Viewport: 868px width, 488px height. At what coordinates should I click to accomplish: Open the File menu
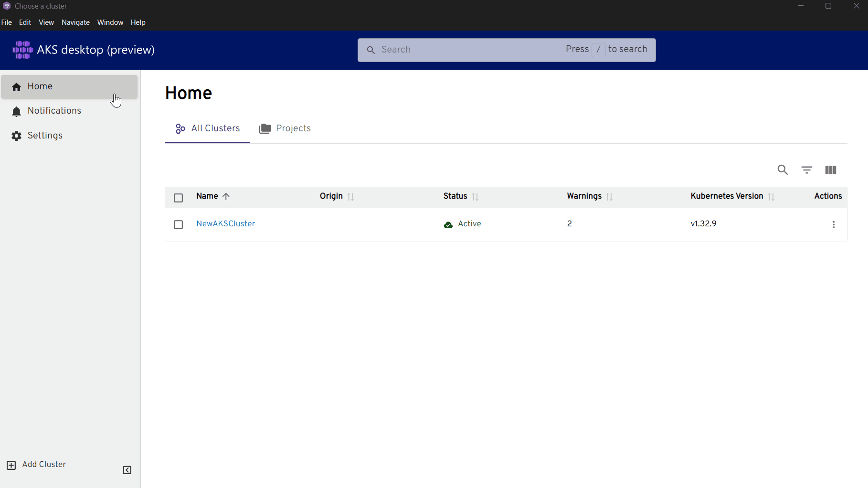(7, 22)
